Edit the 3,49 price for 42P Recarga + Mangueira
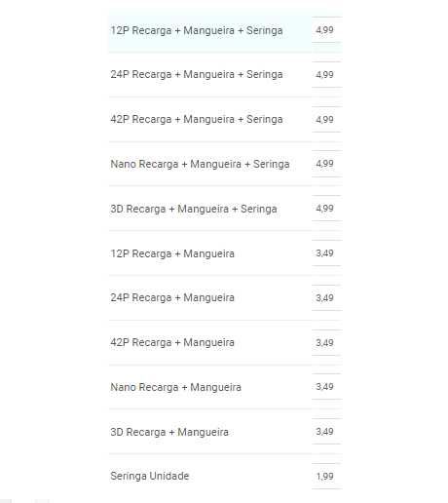The width and height of the screenshot is (448, 503). point(326,342)
